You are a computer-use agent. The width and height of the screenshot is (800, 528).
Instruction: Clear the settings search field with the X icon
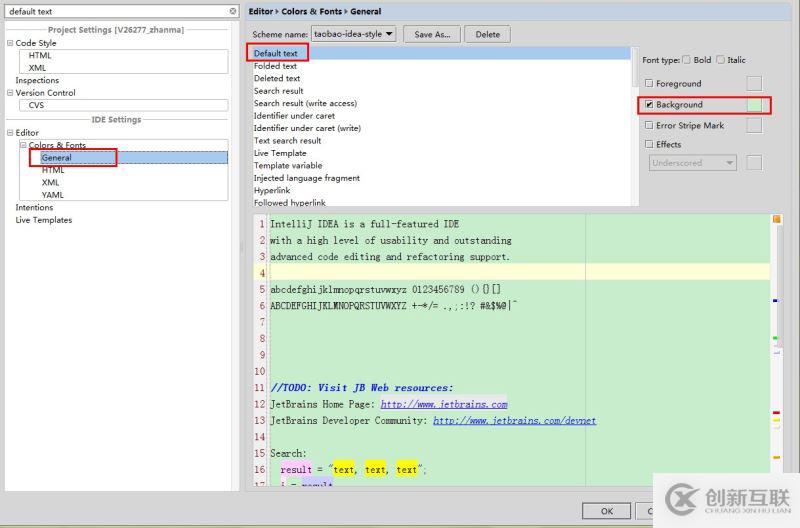[x=233, y=12]
